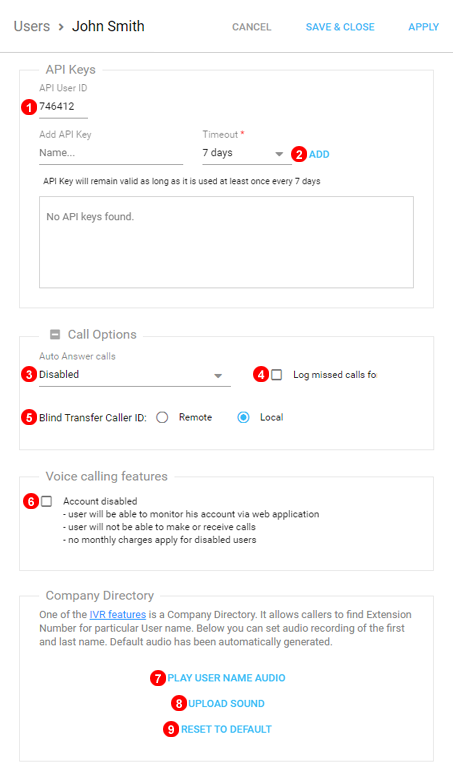Screen dimensions: 453x772
Task: Click APPLY to save changes
Action: [423, 27]
